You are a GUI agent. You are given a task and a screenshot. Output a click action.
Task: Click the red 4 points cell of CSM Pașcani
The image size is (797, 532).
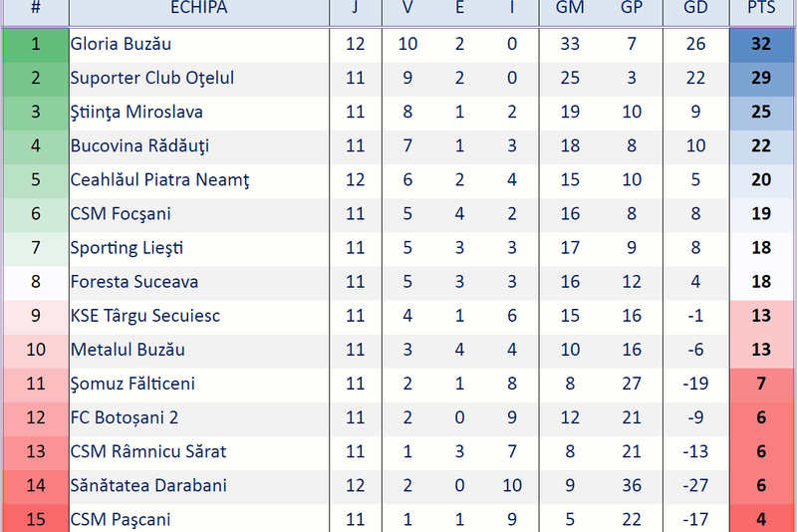761,519
